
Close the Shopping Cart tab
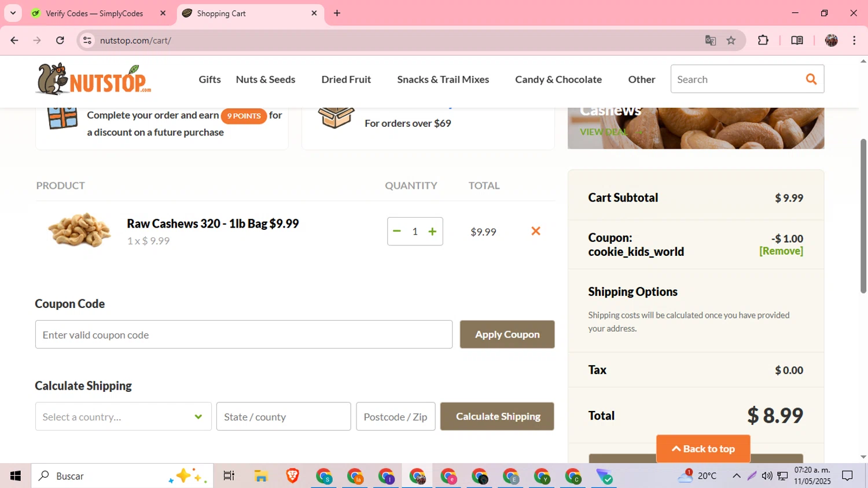(x=314, y=13)
